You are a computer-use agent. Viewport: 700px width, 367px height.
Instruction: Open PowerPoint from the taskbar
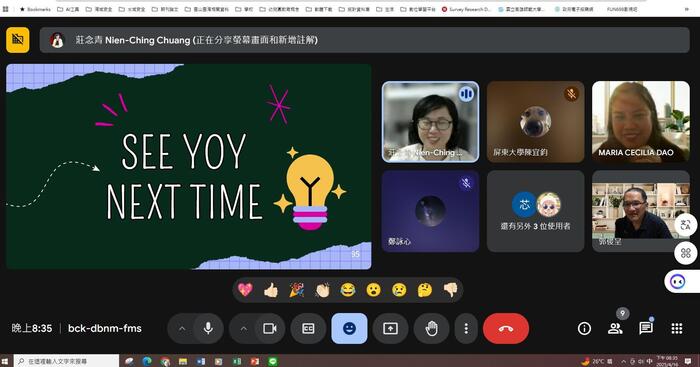254,361
